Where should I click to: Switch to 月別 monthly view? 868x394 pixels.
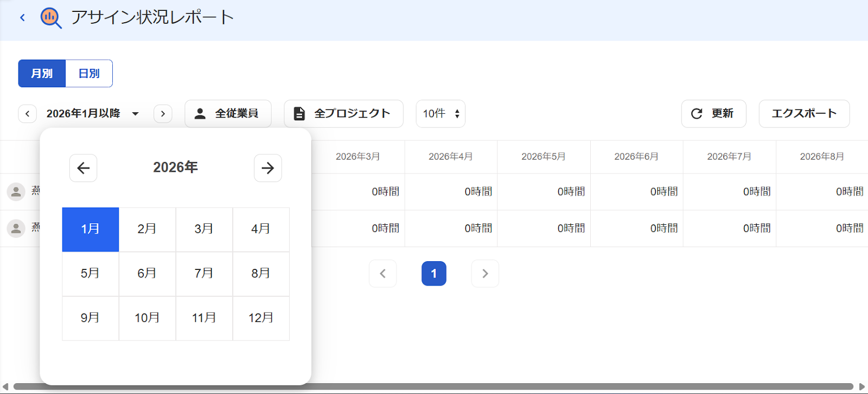coord(42,73)
